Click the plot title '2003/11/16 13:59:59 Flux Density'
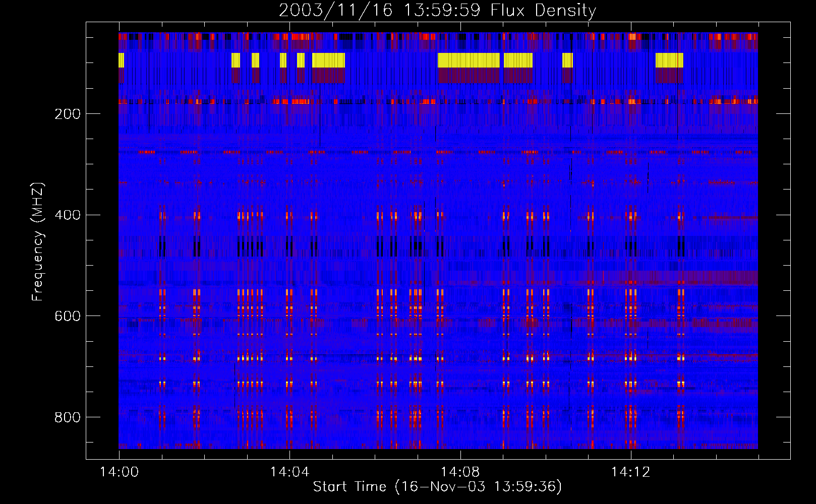The height and width of the screenshot is (504, 816). pyautogui.click(x=437, y=10)
